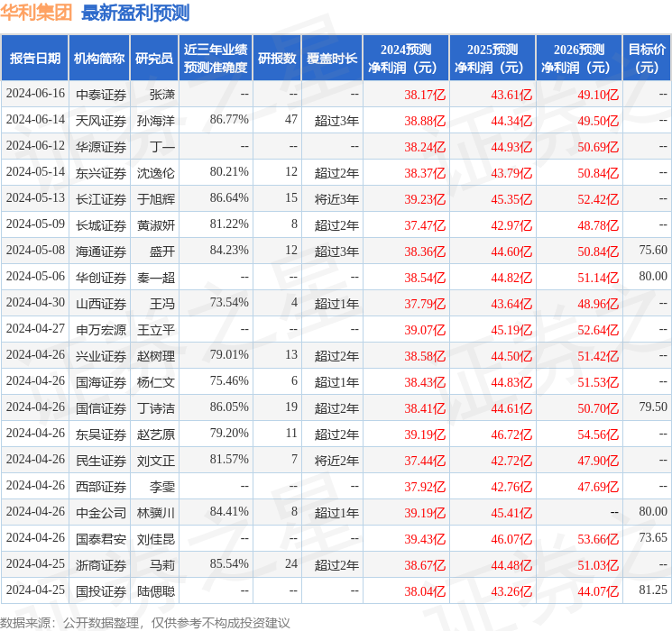Click the 长城证券 institution cell
Screen dimensions: 672x631
[101, 225]
